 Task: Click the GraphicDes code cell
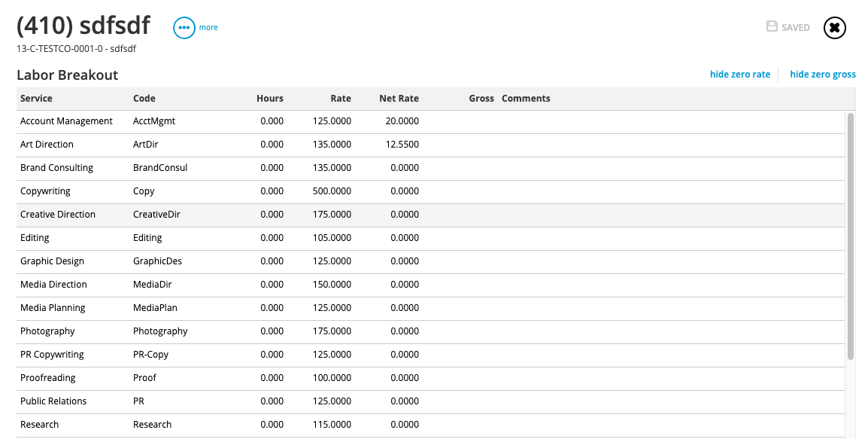[157, 261]
